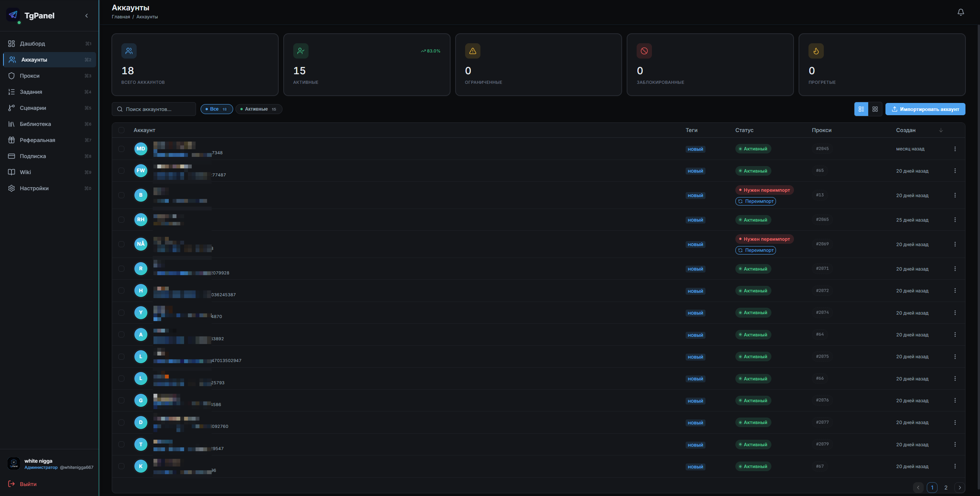The width and height of the screenshot is (980, 496).
Task: Open the proxy #2071 row three-dot menu
Action: pos(955,269)
